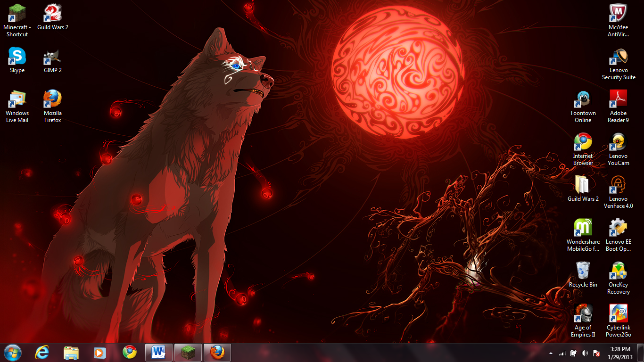
Task: Select the Lenovo YouCam desktop icon
Action: pos(618,142)
